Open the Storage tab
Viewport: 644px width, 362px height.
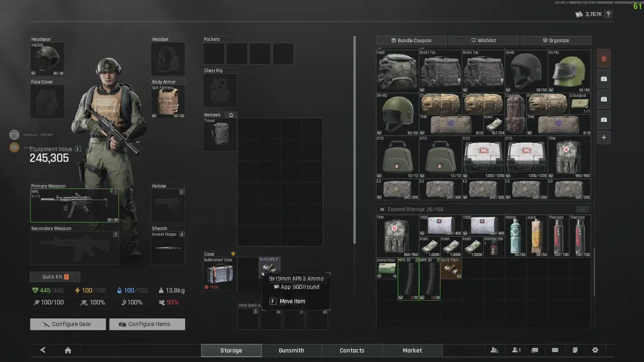click(x=231, y=350)
